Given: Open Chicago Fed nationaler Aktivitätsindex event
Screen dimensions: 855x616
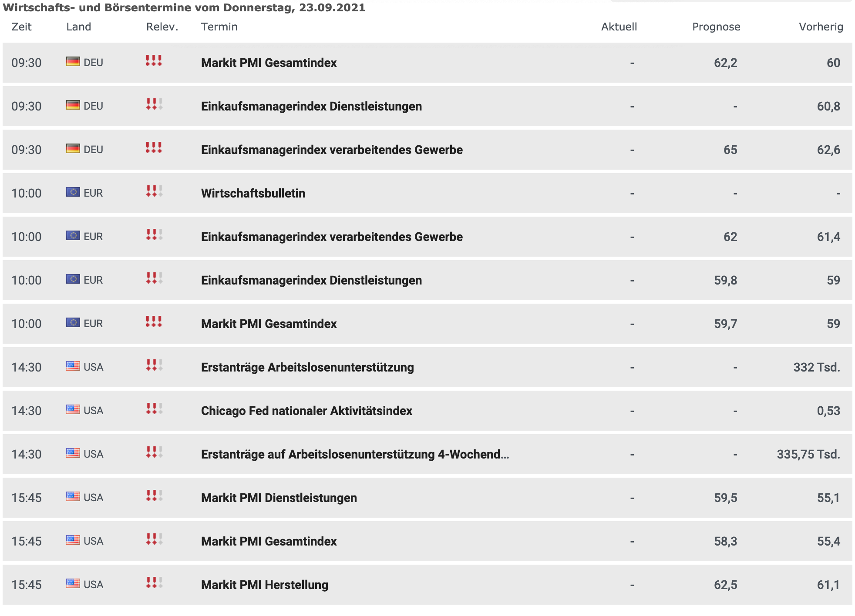Looking at the screenshot, I should 306,411.
